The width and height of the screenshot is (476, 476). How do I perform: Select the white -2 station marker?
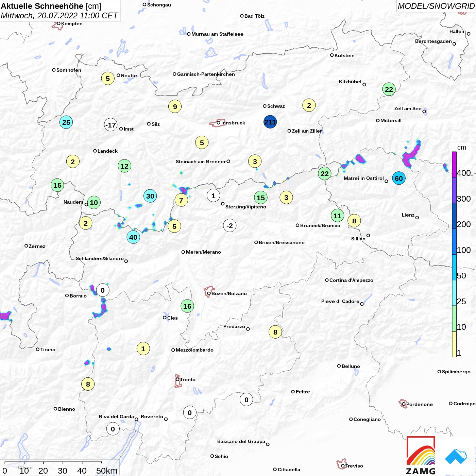(230, 226)
